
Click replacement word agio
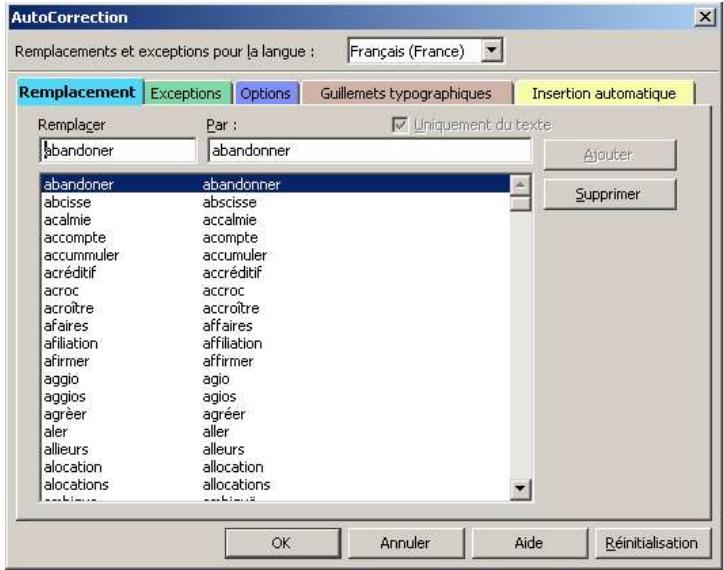216,379
